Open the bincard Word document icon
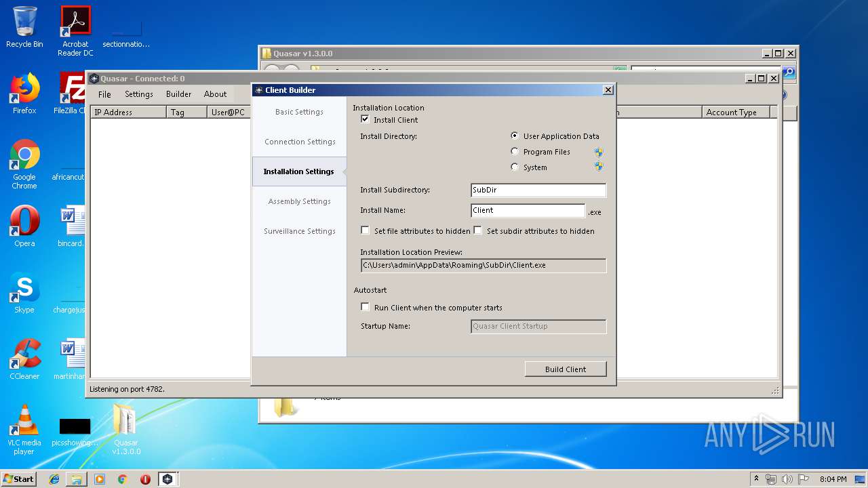The image size is (868, 488). pyautogui.click(x=71, y=226)
